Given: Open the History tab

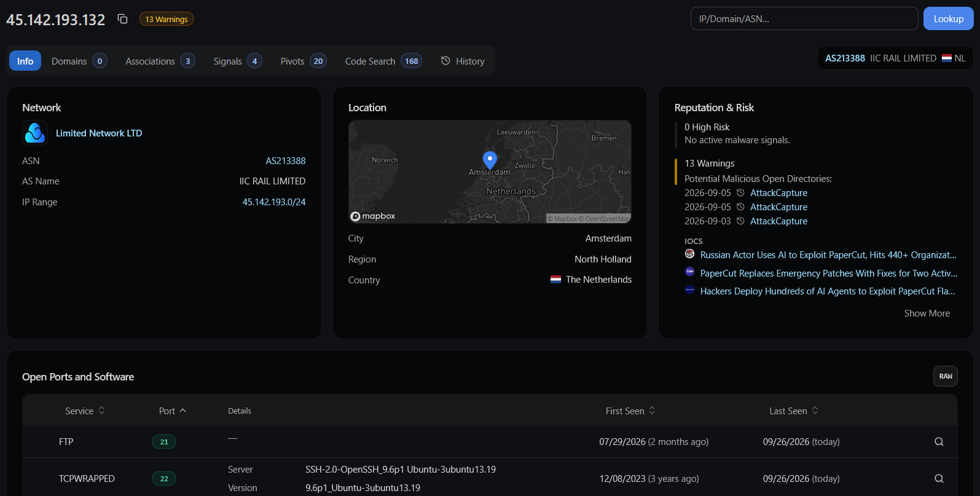Looking at the screenshot, I should tap(463, 61).
